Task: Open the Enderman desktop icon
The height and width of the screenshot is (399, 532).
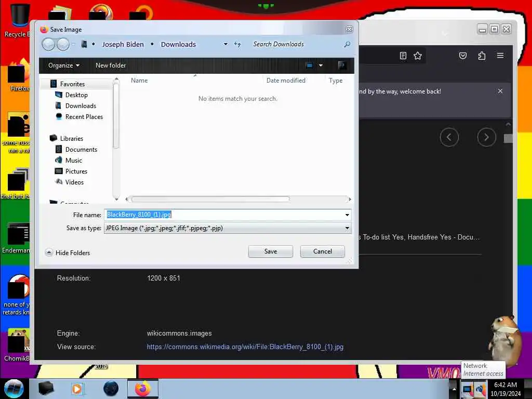Action: (17, 237)
